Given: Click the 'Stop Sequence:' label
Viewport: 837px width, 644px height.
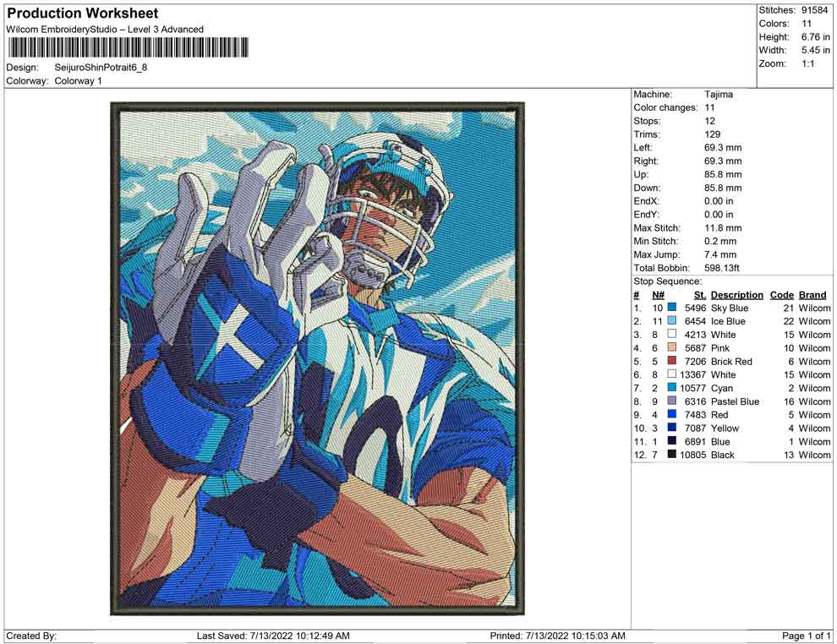Looking at the screenshot, I should coord(667,281).
